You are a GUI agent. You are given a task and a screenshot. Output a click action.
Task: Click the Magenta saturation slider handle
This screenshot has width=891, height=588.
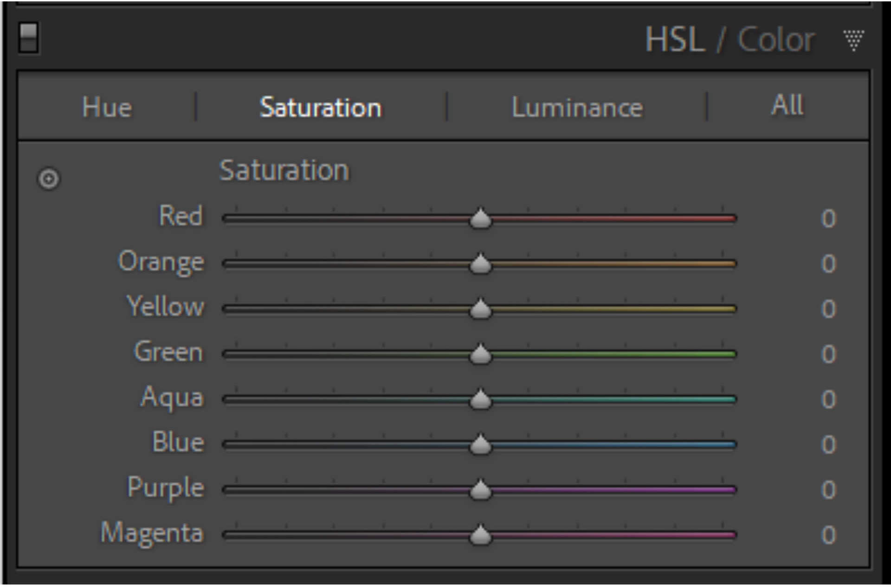tap(480, 535)
